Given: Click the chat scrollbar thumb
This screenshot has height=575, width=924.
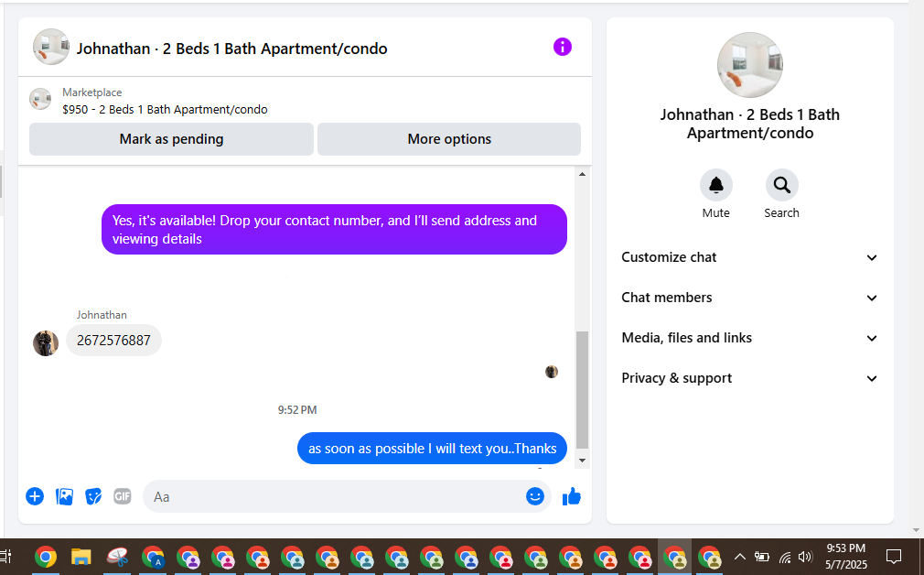Looking at the screenshot, I should (582, 390).
